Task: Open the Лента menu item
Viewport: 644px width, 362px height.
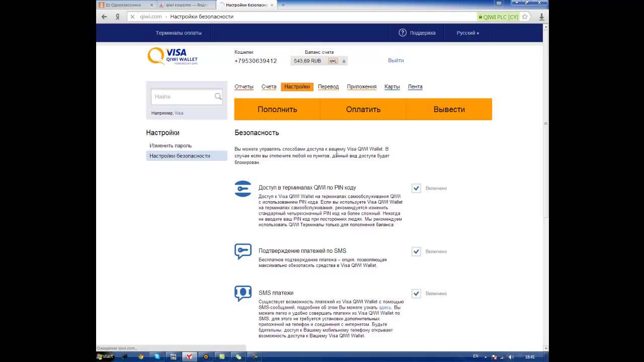Action: (415, 86)
